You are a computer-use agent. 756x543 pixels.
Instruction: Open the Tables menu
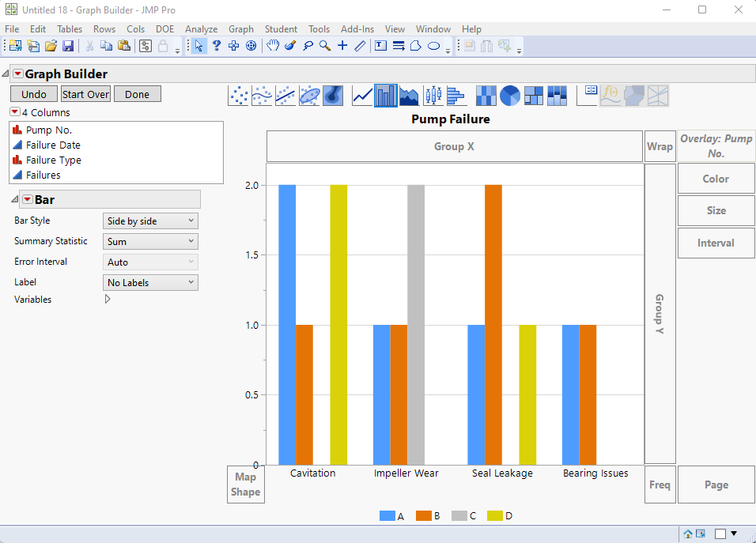coord(70,29)
